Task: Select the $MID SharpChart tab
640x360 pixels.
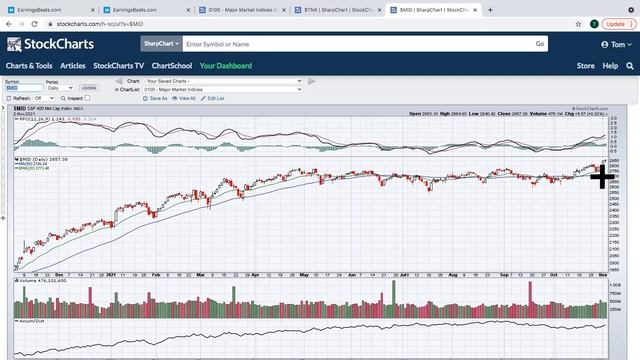Action: pyautogui.click(x=433, y=10)
